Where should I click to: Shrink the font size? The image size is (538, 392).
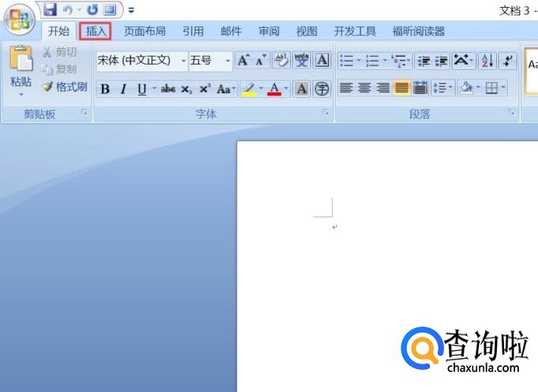point(261,61)
